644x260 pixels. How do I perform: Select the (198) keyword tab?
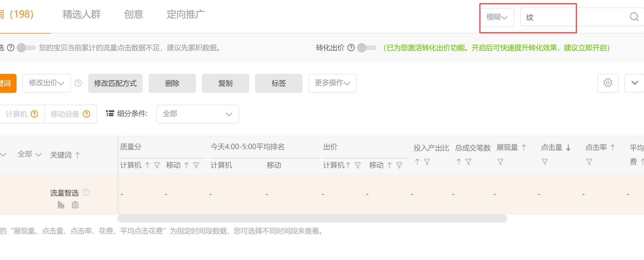click(18, 14)
